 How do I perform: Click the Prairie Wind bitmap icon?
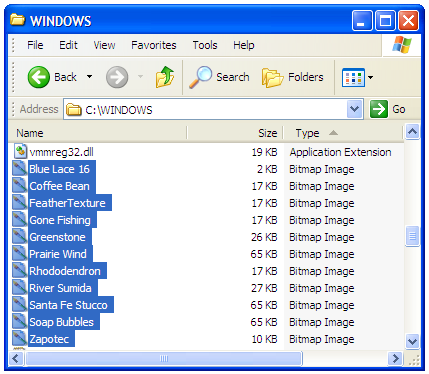click(x=20, y=254)
